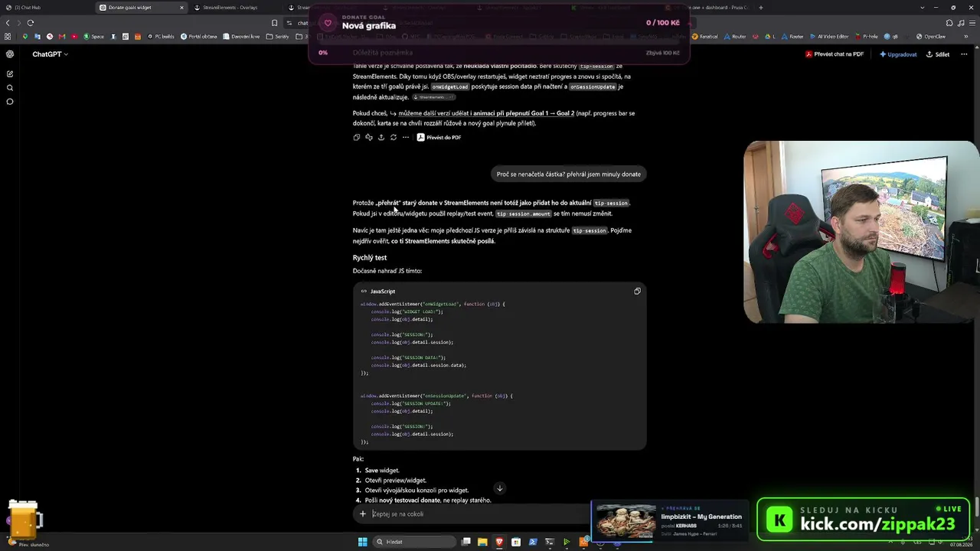Viewport: 980px width, 551px height.
Task: Copy the previous ChatGPT response
Action: coord(357,138)
